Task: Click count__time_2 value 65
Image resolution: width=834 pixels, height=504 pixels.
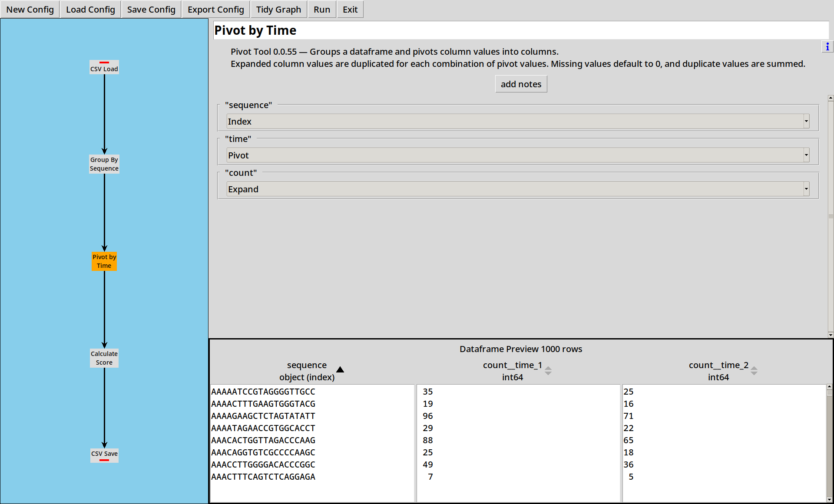Action: (629, 440)
